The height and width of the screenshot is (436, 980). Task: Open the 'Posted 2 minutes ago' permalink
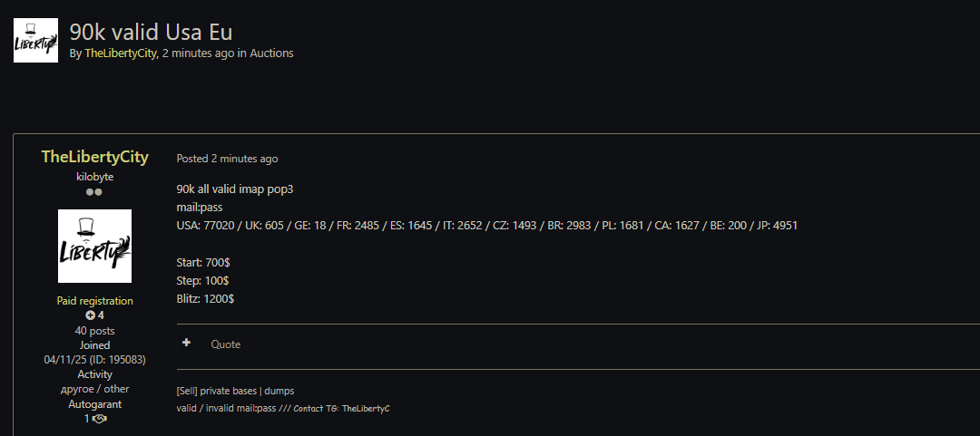[x=227, y=159]
